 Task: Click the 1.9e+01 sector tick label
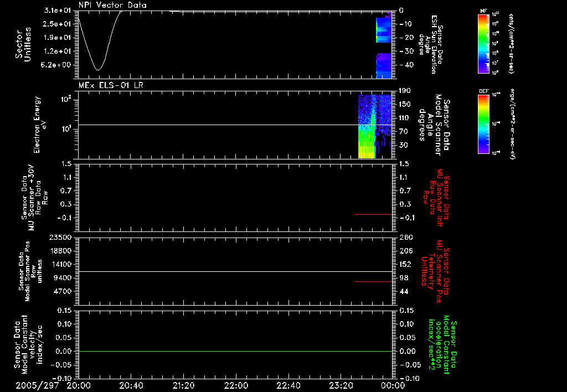click(57, 38)
